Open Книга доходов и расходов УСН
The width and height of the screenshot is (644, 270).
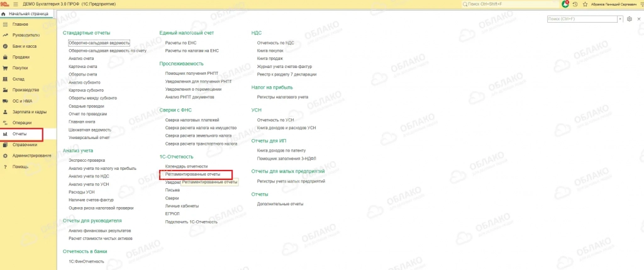[286, 128]
